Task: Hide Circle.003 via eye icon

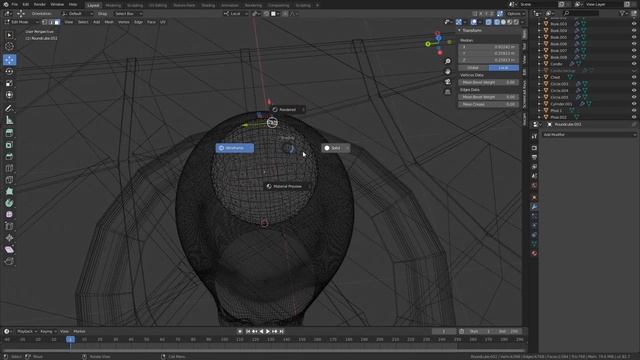Action: click(x=634, y=84)
